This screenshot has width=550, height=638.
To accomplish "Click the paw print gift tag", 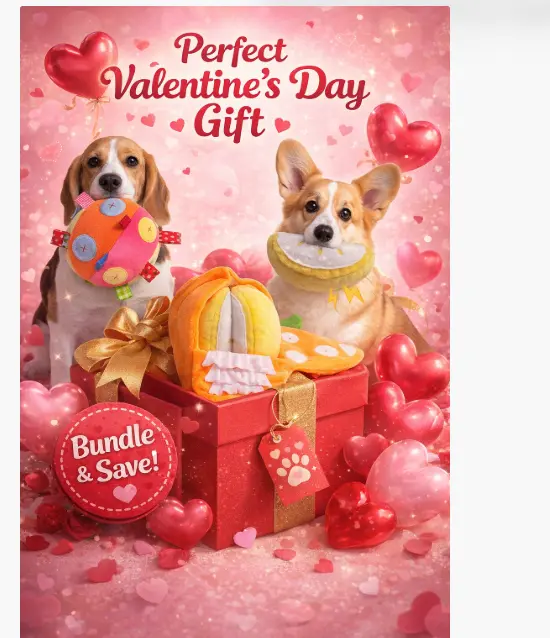I will (293, 465).
